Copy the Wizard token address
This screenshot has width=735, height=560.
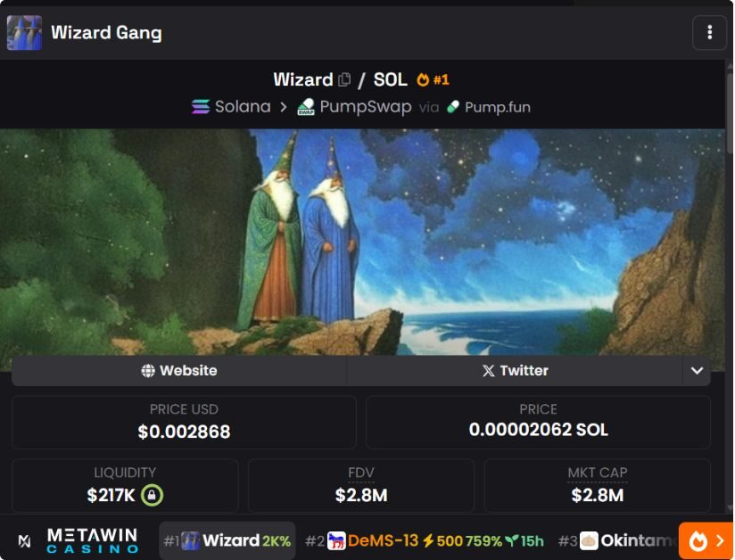point(344,79)
